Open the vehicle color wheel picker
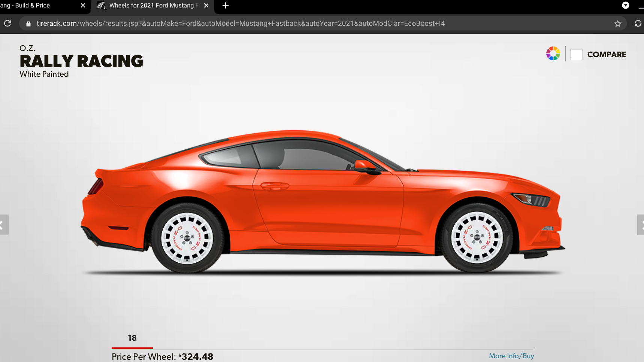This screenshot has height=362, width=644. point(553,54)
